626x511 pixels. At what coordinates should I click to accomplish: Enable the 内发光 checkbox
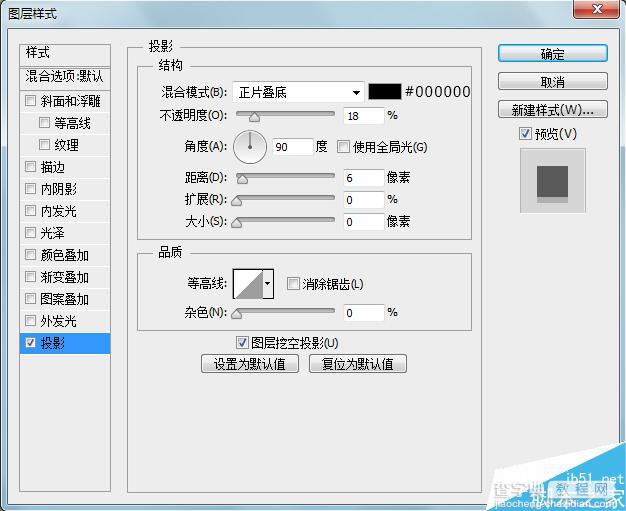coord(30,210)
